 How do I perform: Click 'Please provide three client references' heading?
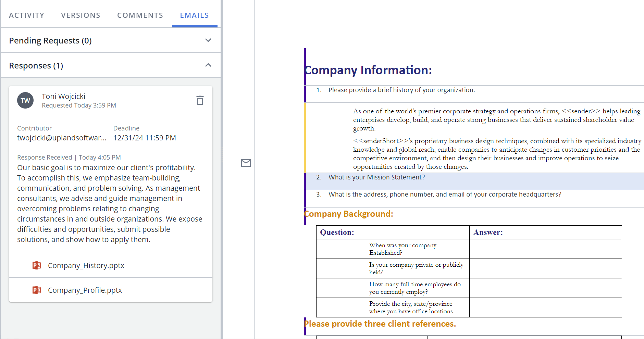click(380, 324)
